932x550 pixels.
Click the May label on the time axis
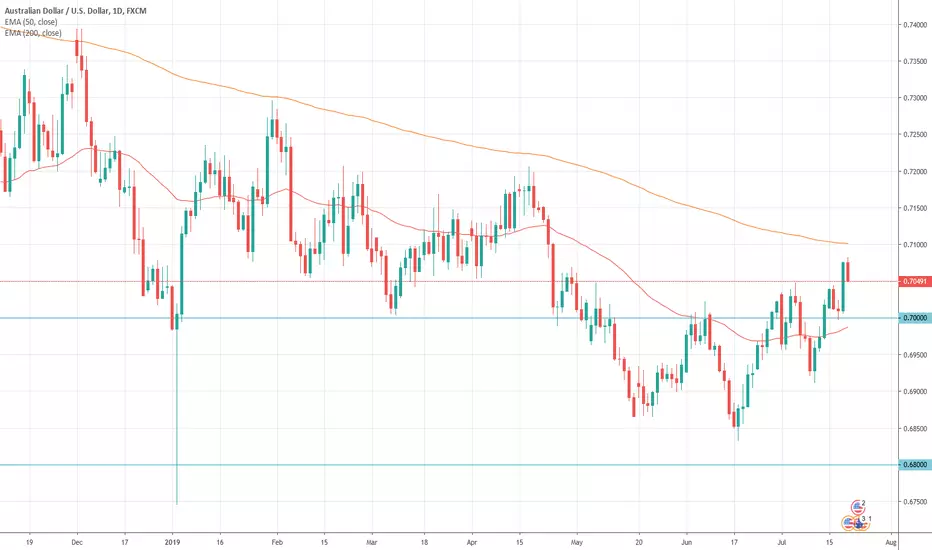click(577, 542)
